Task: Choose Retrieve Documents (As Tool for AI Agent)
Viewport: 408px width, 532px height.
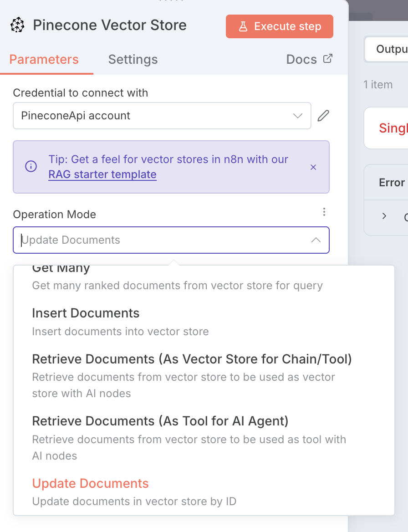Action: point(204,438)
